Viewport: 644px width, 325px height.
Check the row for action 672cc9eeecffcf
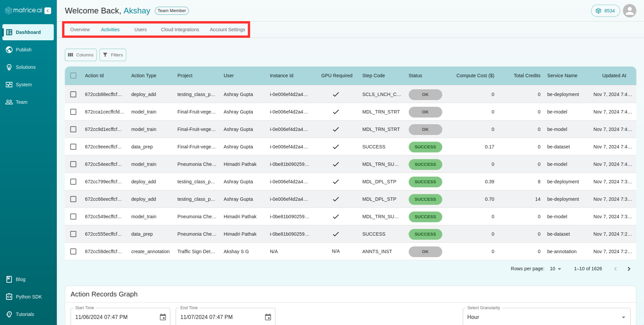[73, 147]
